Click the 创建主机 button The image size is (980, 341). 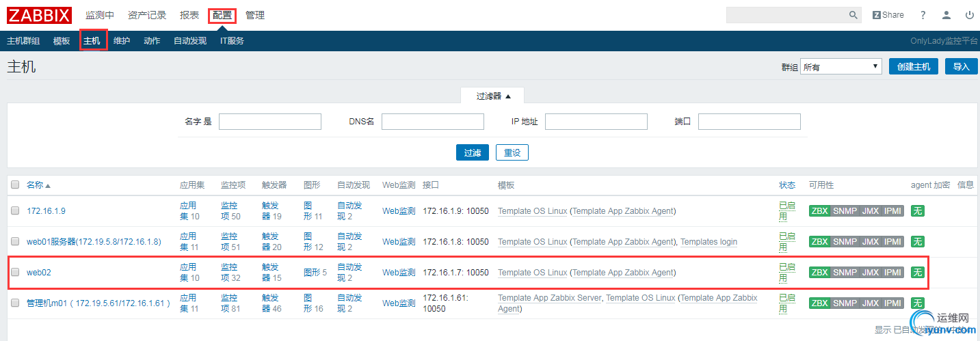tap(914, 66)
